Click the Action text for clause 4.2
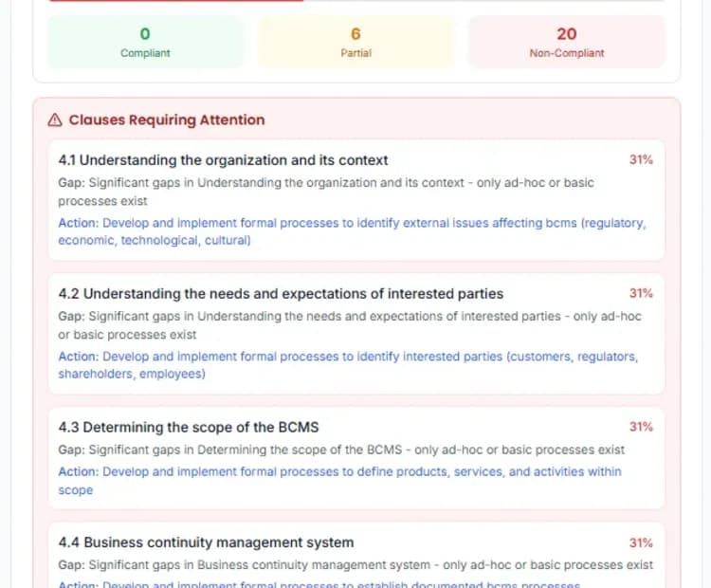 point(348,365)
